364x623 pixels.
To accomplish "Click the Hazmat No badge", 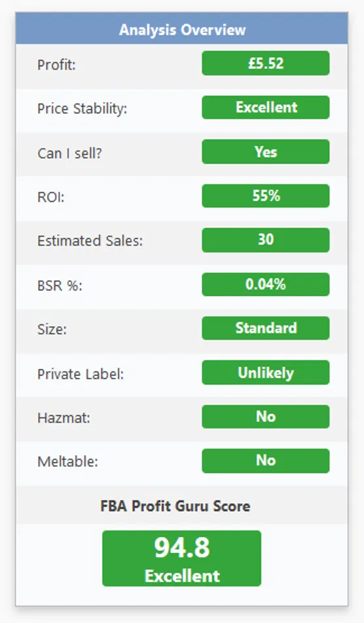I will coord(266,417).
